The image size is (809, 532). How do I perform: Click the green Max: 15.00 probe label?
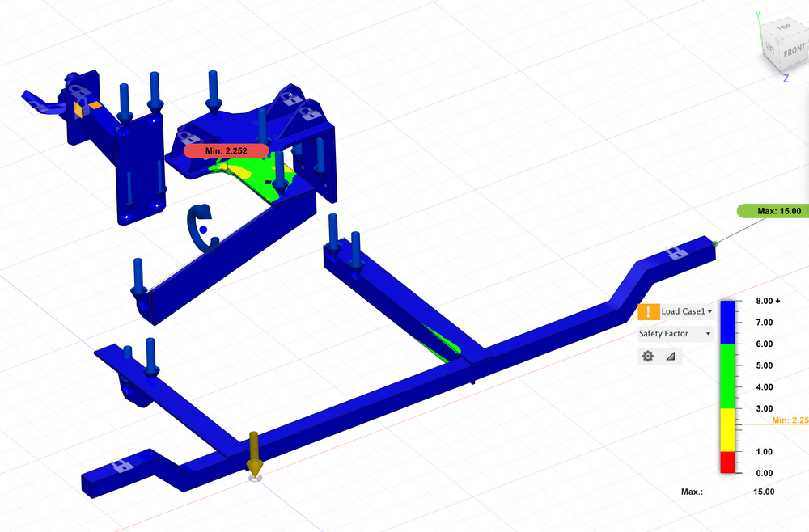[x=773, y=211]
